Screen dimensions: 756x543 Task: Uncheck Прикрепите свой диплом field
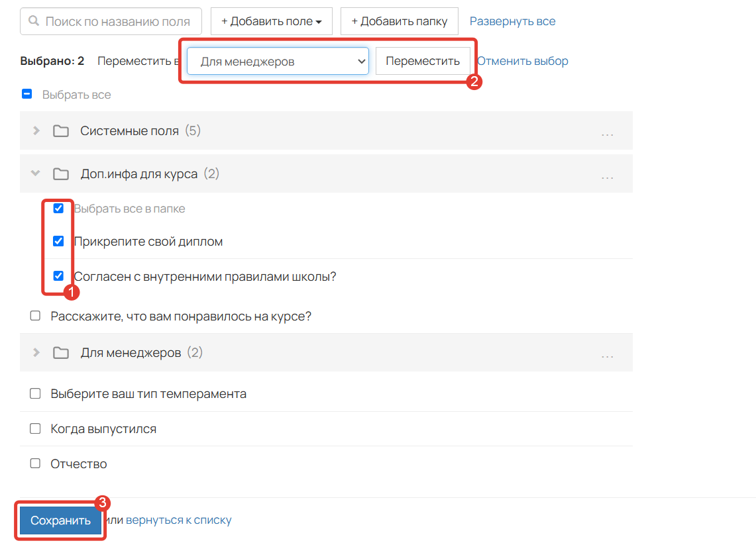(x=58, y=241)
